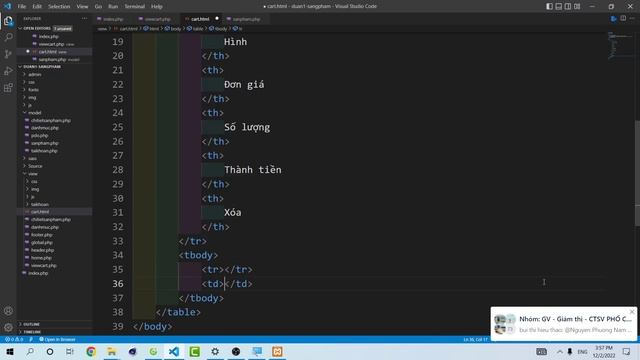Open Task View on the taskbar
Image resolution: width=640 pixels, height=360 pixels.
[x=70, y=351]
